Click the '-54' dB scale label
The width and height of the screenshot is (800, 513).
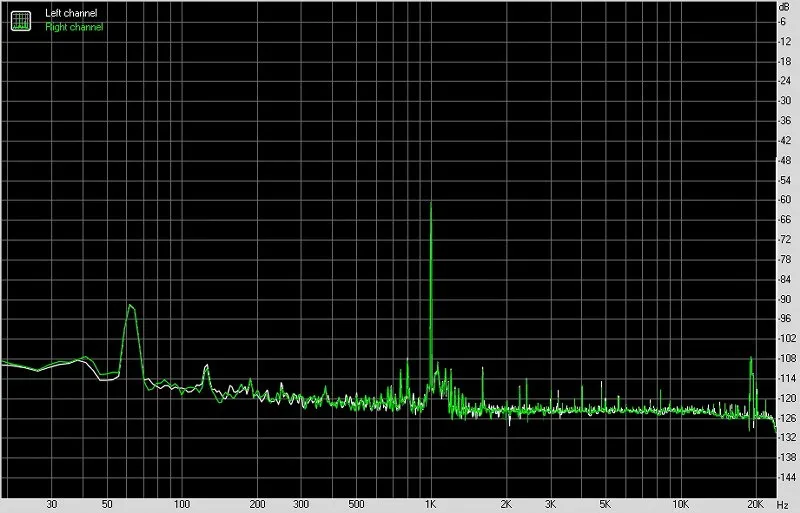coord(784,180)
